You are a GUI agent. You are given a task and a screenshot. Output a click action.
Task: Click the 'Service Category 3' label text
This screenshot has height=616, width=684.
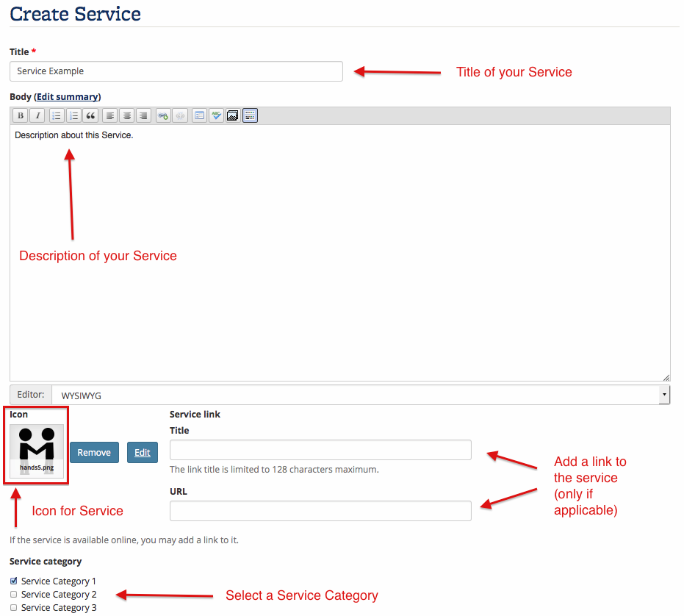(59, 608)
